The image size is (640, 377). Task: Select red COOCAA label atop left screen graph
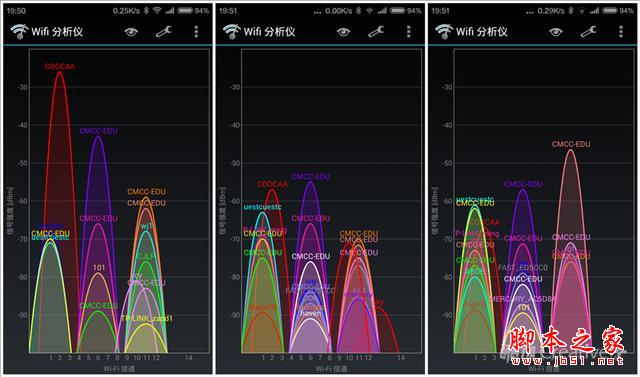[x=60, y=66]
